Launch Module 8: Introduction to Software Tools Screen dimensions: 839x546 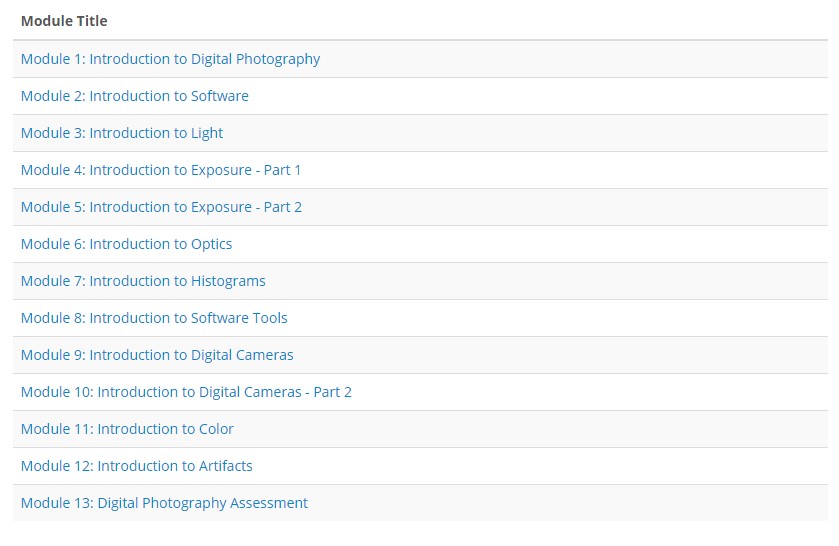pos(154,317)
